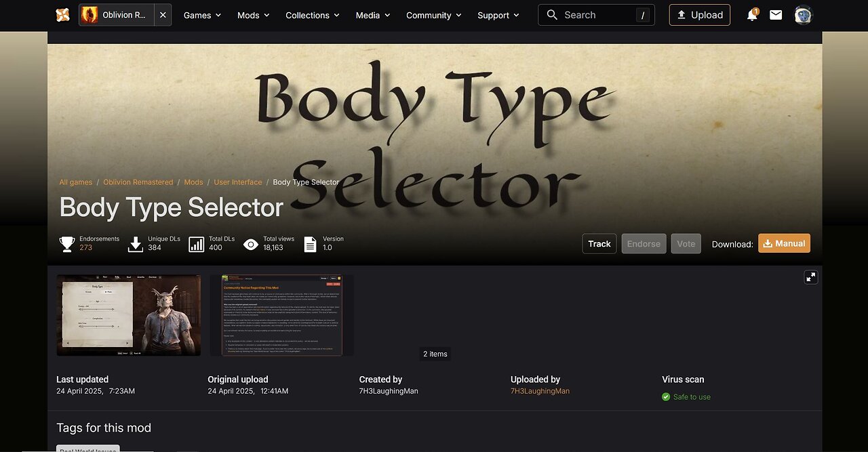This screenshot has height=452, width=868.
Task: Open the Upload button
Action: 700,15
